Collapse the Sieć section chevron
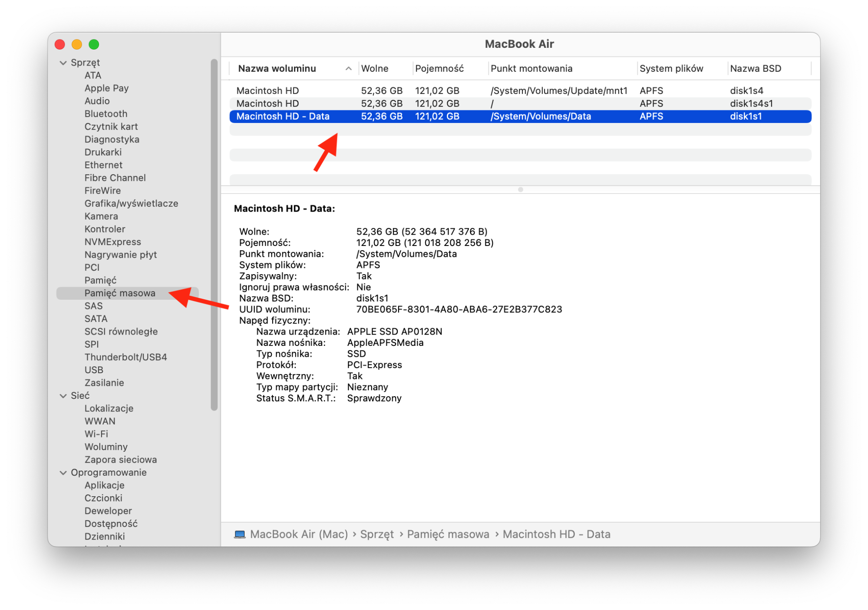 (63, 396)
